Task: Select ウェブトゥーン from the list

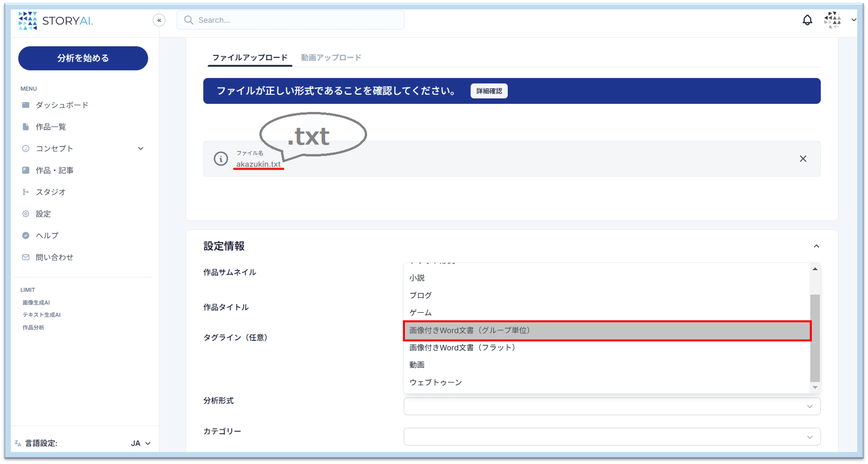Action: 606,382
